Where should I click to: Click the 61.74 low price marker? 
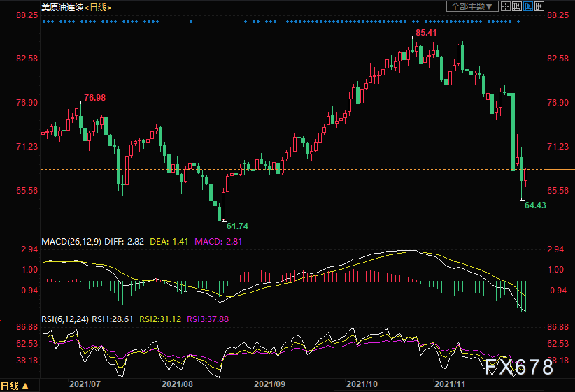pos(237,226)
